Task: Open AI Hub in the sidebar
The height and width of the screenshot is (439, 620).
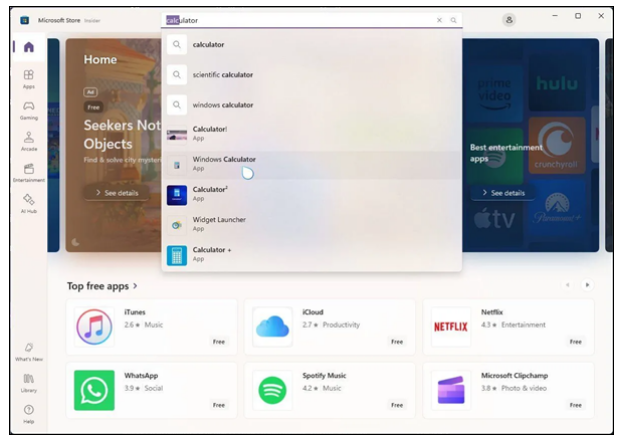Action: (x=28, y=204)
